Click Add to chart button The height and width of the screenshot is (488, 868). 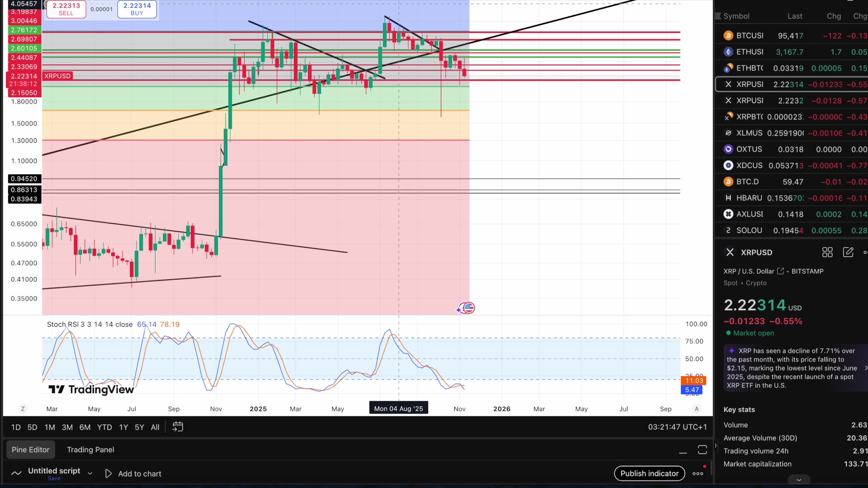133,474
